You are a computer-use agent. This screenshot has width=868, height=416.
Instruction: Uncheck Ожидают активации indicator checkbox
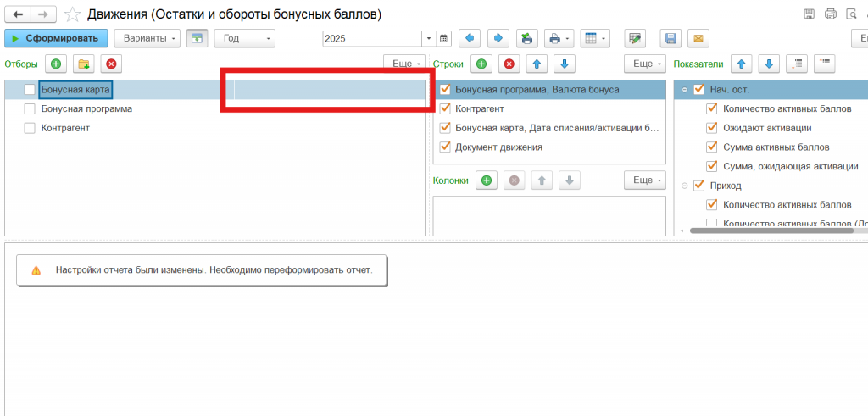pos(712,128)
